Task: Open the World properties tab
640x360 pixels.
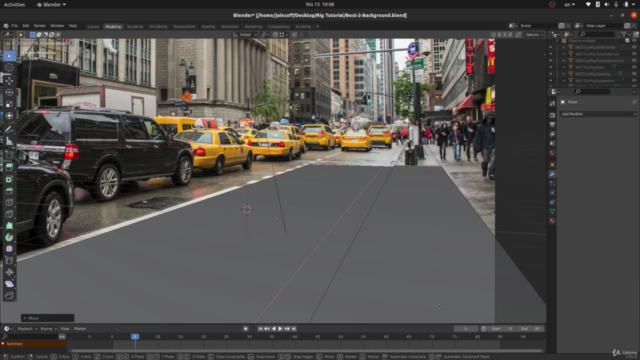Action: point(552,153)
